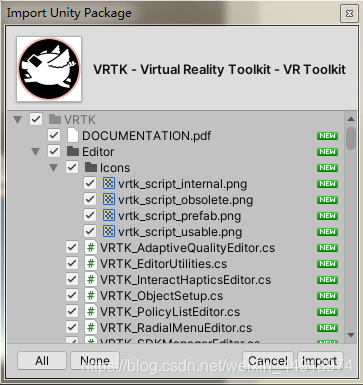Click NEW badge beside VRTK_PolicyListEditor.cs
Screen dimensions: 363x385
click(327, 312)
